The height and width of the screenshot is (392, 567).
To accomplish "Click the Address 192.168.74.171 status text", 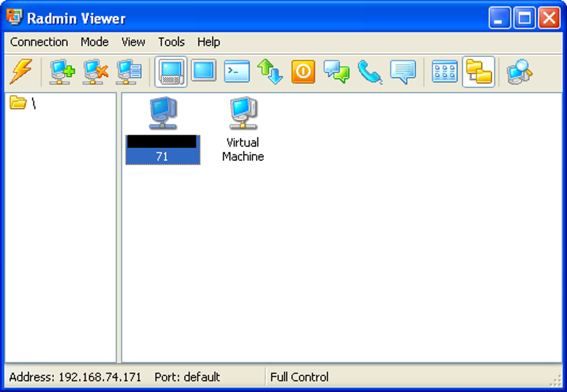I will [x=75, y=377].
